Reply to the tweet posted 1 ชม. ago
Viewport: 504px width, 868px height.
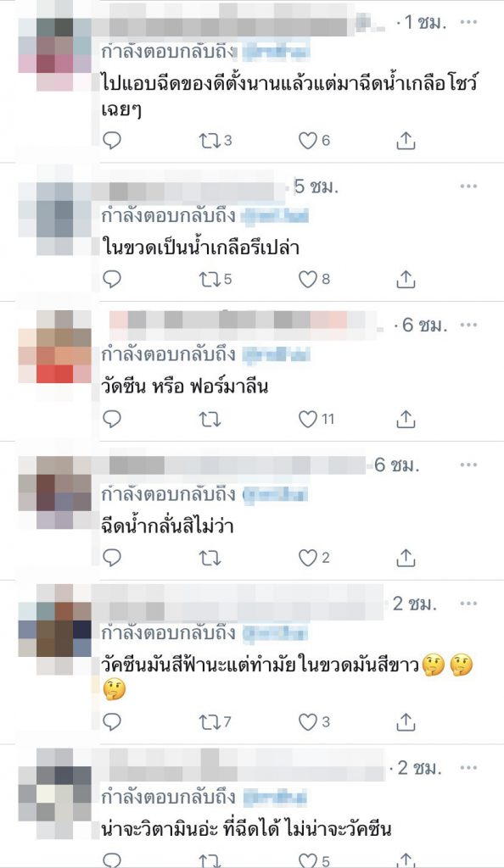(112, 141)
